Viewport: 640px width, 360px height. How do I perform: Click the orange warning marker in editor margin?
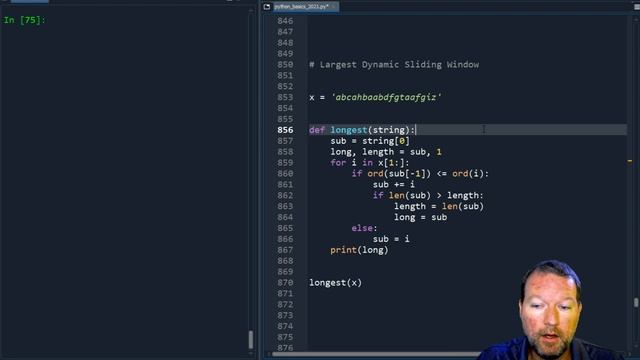pos(629,162)
